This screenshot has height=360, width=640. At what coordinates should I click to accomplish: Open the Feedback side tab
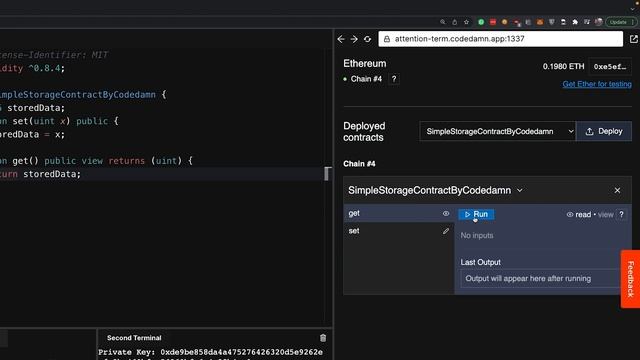pos(630,279)
